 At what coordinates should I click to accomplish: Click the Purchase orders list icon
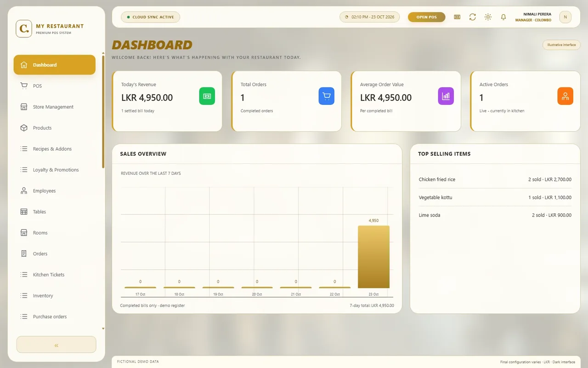(24, 316)
